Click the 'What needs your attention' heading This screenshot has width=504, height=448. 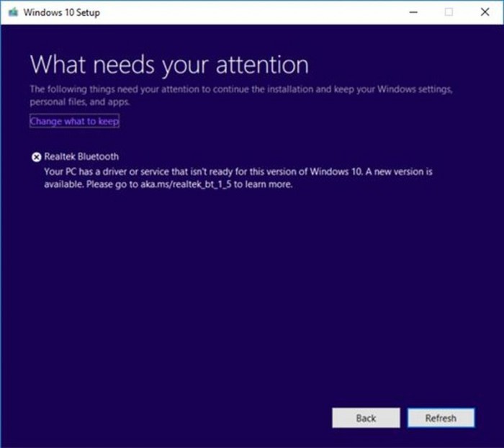[x=169, y=65]
